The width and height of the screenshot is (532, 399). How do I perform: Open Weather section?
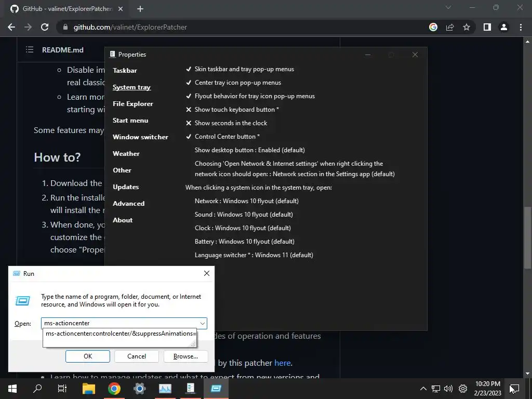[x=126, y=154]
